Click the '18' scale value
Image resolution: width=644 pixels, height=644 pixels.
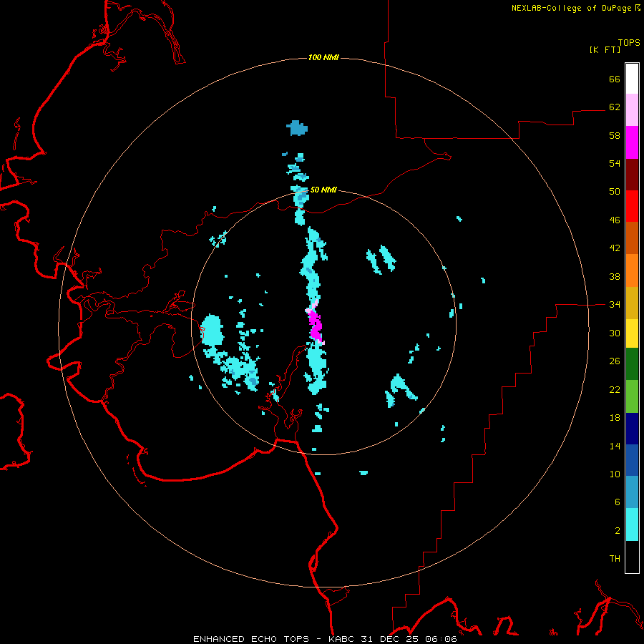point(615,418)
